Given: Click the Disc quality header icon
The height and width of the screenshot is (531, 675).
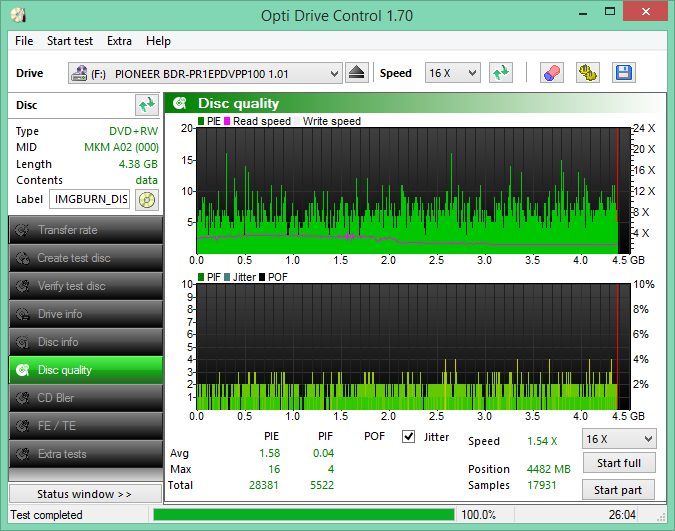Looking at the screenshot, I should pos(180,103).
